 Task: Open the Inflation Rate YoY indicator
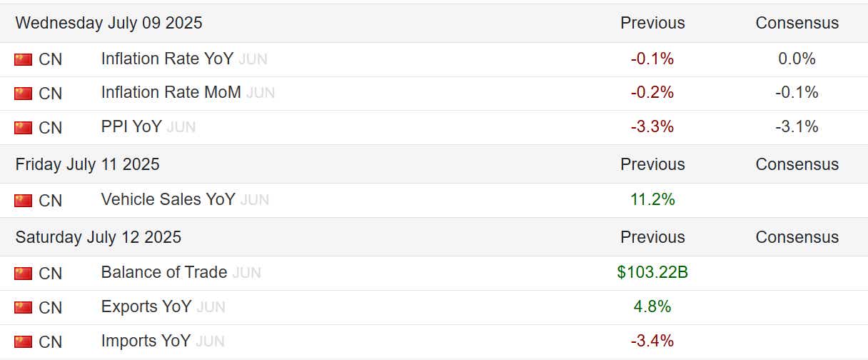click(167, 59)
